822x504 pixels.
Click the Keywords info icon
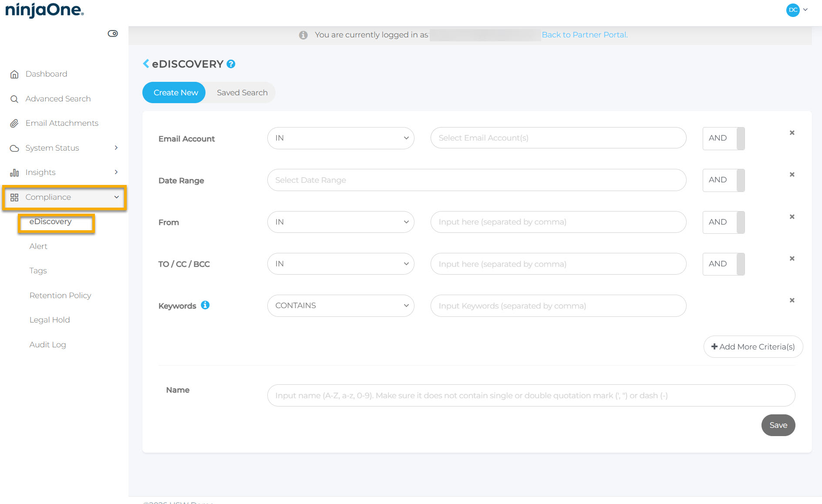click(x=205, y=305)
